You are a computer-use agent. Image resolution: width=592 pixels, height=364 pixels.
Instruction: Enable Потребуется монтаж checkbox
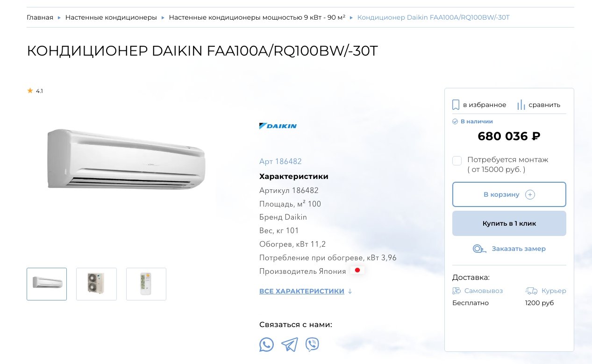[x=457, y=161]
